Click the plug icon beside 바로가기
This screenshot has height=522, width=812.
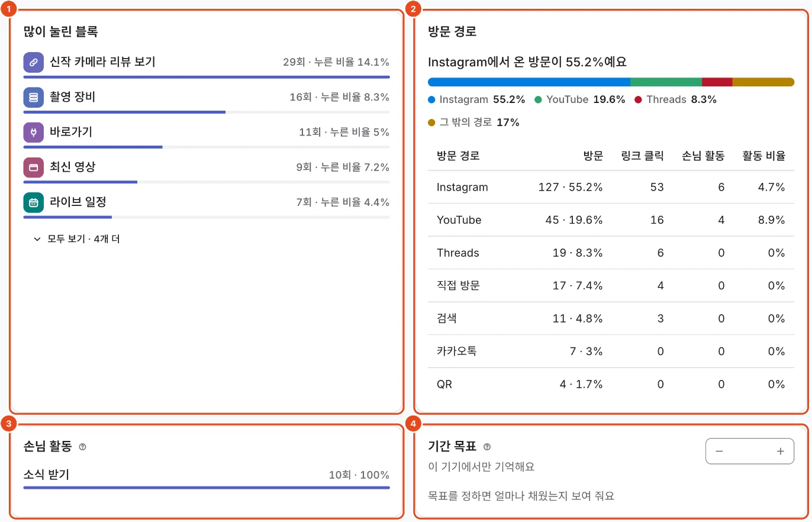coord(34,132)
